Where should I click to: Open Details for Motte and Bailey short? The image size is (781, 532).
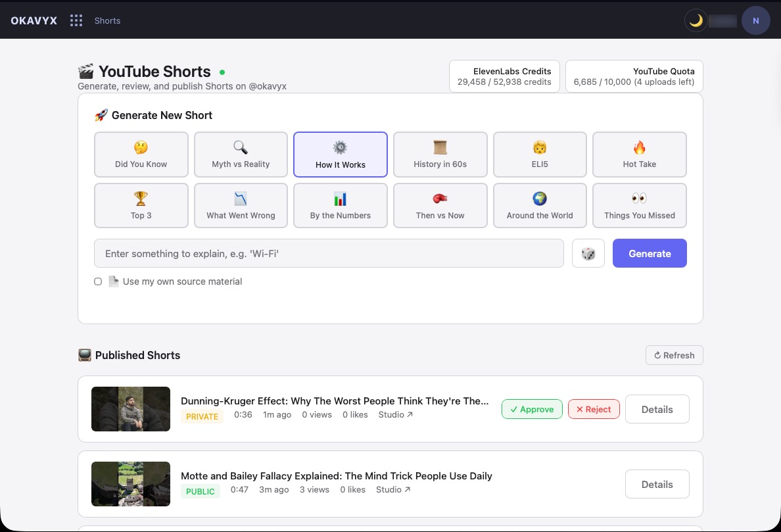click(x=657, y=484)
